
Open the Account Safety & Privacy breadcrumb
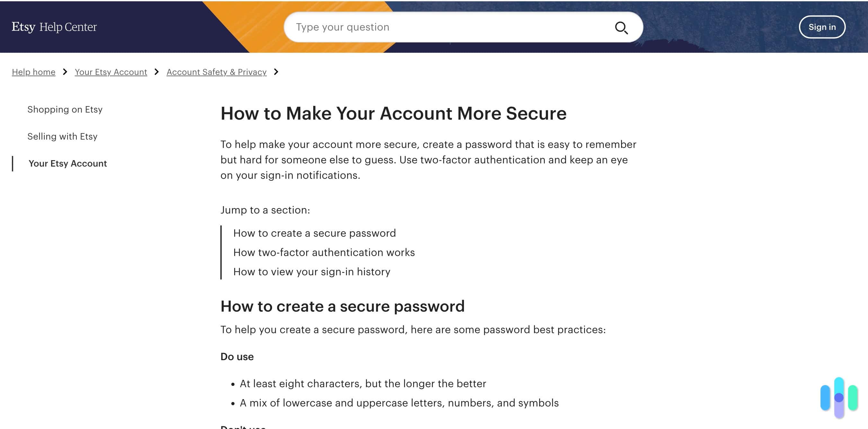216,72
